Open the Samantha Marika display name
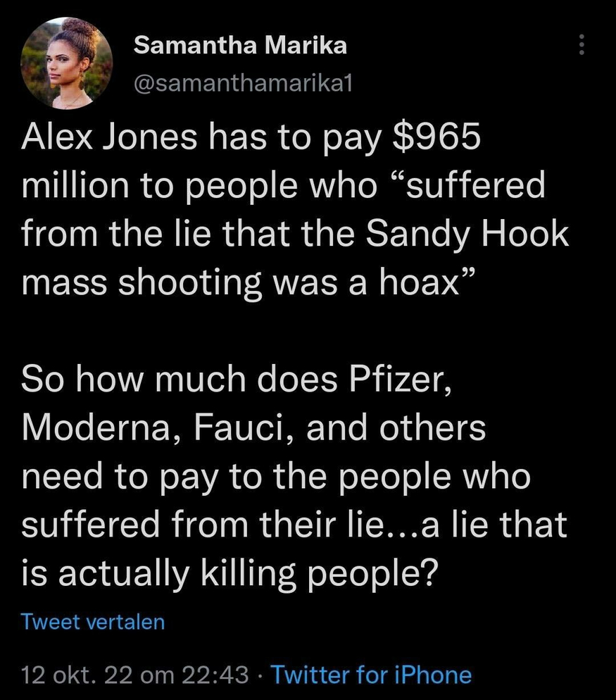This screenshot has height=700, width=616. (x=239, y=46)
